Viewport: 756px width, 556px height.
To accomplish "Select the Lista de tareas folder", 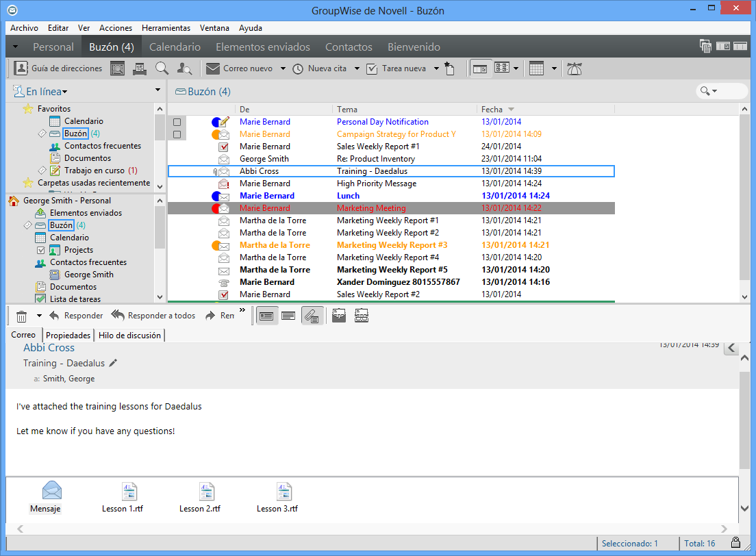I will click(x=75, y=299).
